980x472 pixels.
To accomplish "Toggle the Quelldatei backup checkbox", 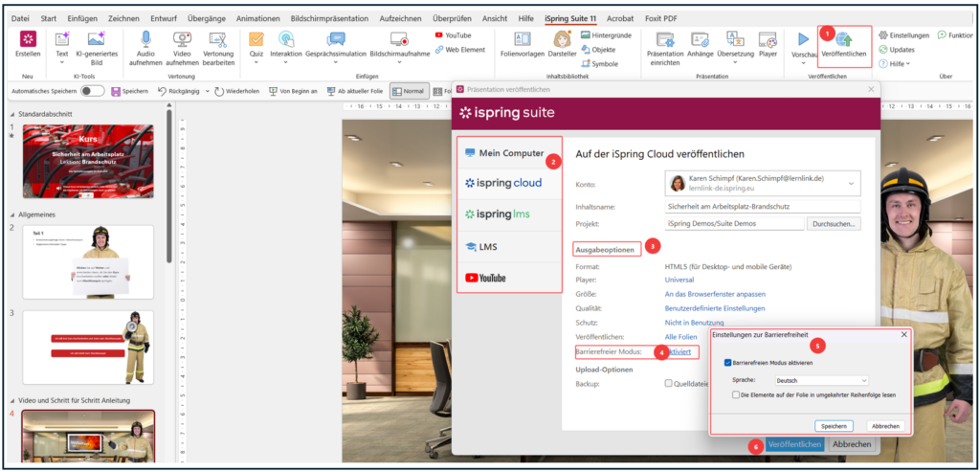I will click(669, 384).
